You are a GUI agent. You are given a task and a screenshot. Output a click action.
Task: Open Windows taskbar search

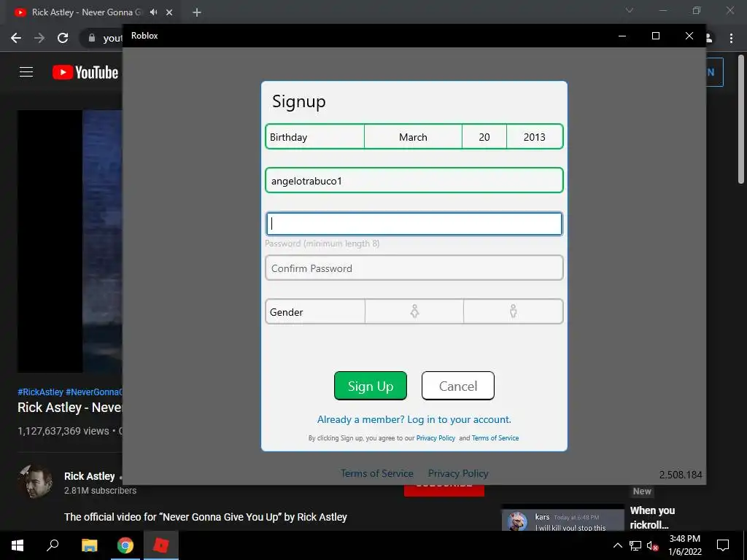click(x=53, y=545)
